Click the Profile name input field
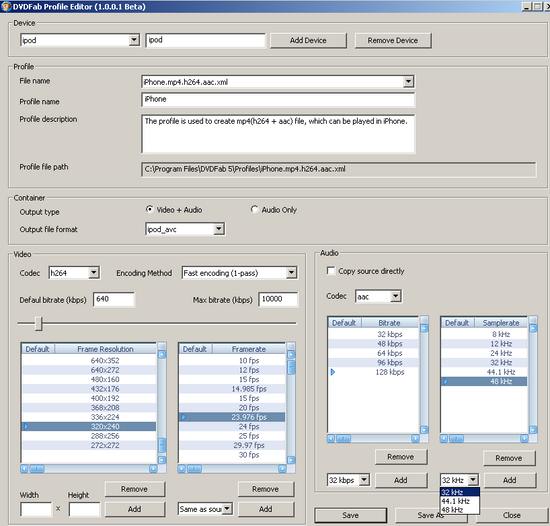 point(278,100)
